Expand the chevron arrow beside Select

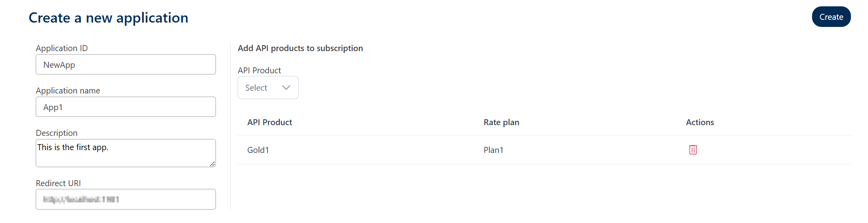[286, 88]
